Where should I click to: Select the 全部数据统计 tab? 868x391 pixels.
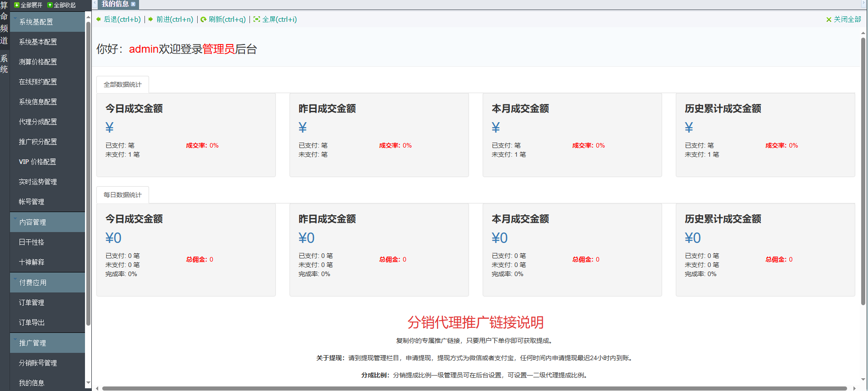point(123,84)
